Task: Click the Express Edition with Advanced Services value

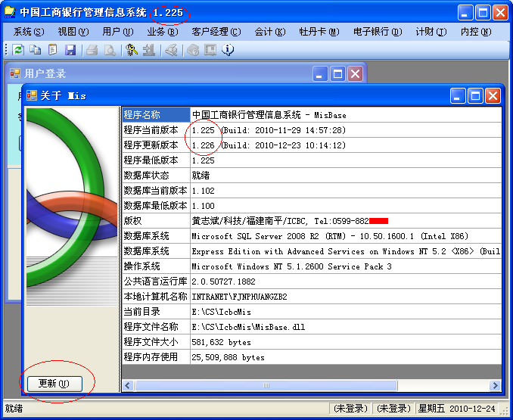Action: click(346, 251)
